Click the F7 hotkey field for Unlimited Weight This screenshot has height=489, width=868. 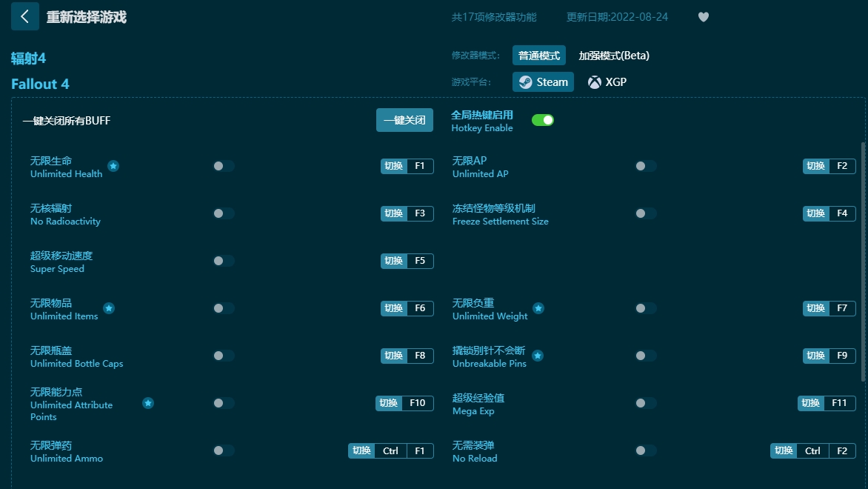843,308
